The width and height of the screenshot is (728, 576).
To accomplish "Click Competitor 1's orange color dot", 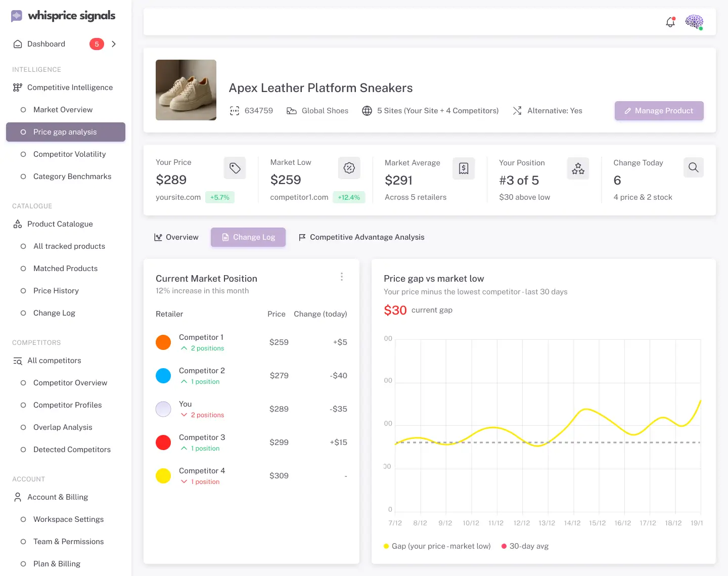I will point(163,342).
